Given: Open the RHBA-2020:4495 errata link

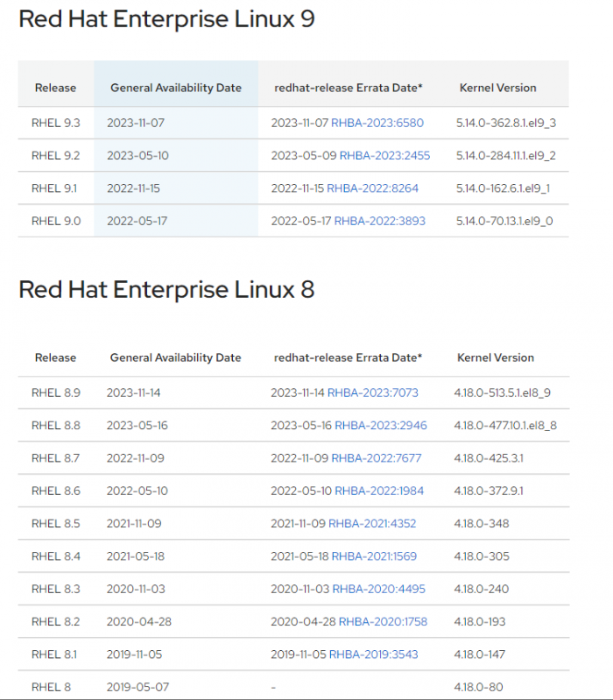Looking at the screenshot, I should click(379, 589).
